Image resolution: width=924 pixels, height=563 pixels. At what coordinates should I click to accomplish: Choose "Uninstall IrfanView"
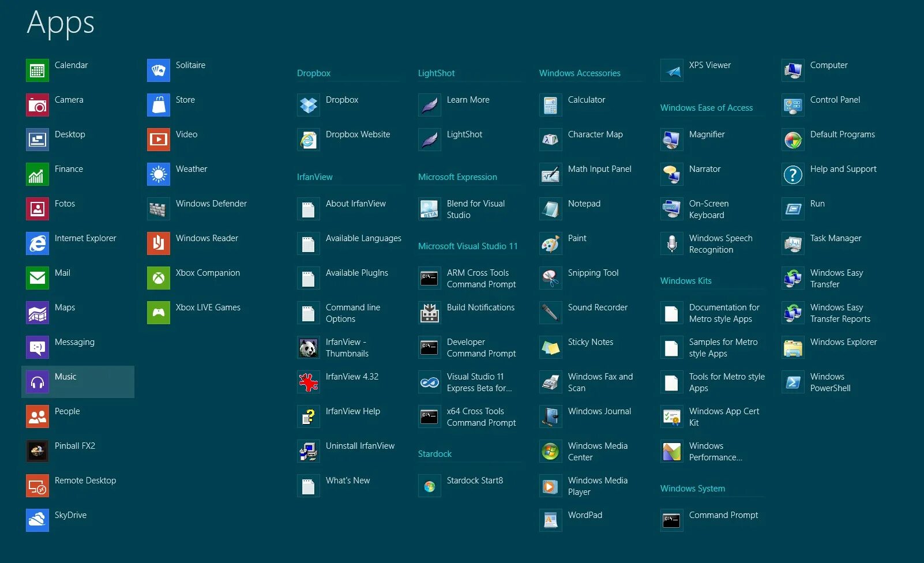[x=360, y=446]
